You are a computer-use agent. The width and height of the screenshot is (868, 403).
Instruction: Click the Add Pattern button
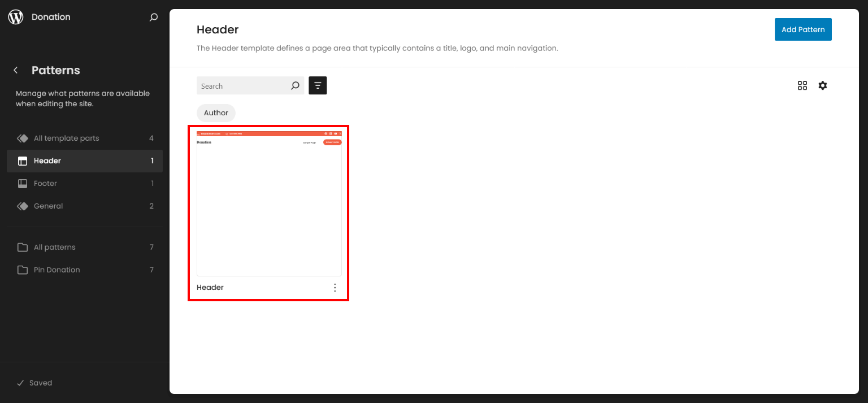point(802,29)
